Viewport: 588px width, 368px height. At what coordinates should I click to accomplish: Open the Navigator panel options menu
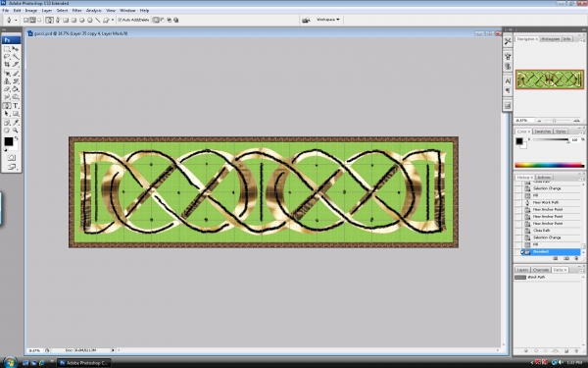coord(583,39)
